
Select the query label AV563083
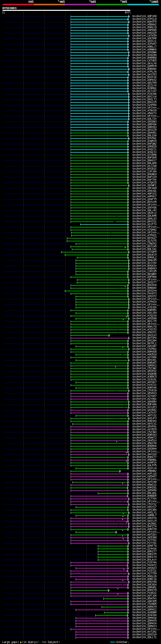(x=10, y=8)
